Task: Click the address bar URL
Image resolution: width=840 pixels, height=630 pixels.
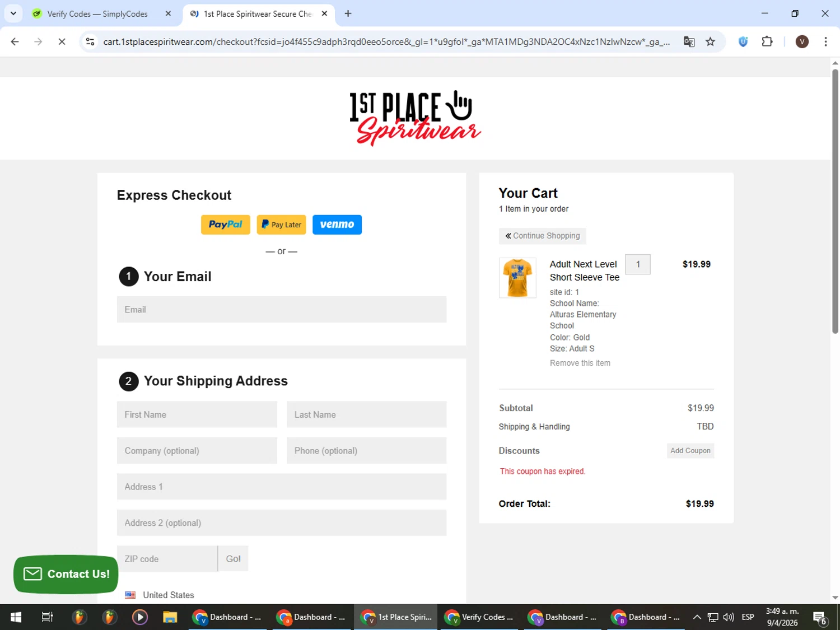Action: click(x=386, y=41)
